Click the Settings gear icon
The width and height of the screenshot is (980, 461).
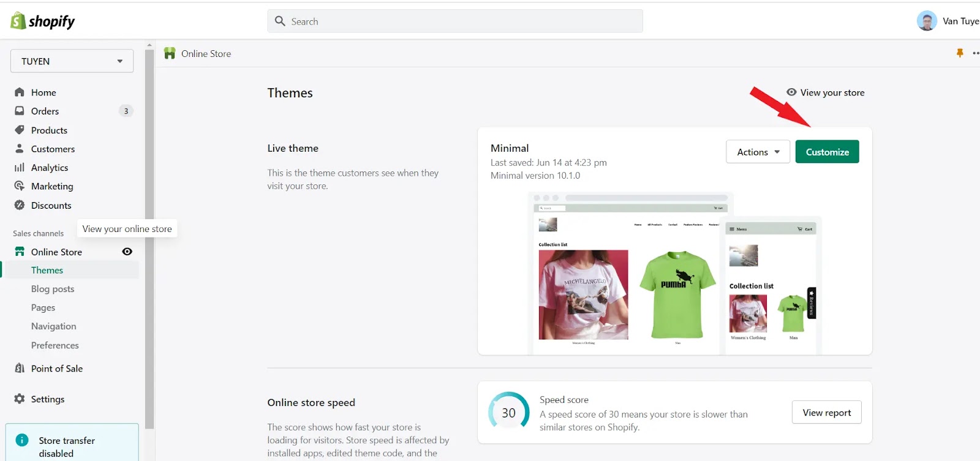click(x=20, y=399)
